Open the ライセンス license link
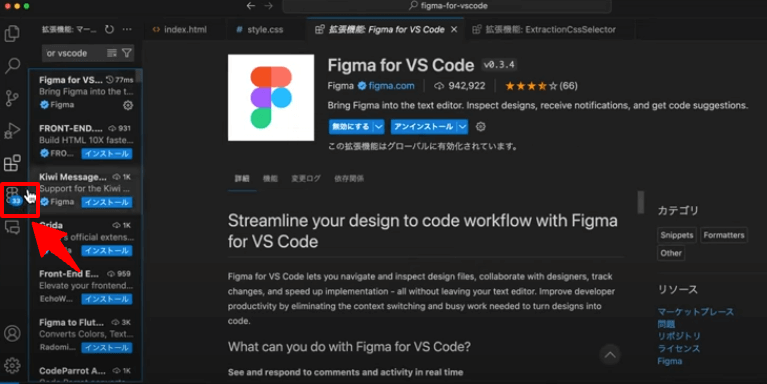767x384 pixels. click(678, 349)
